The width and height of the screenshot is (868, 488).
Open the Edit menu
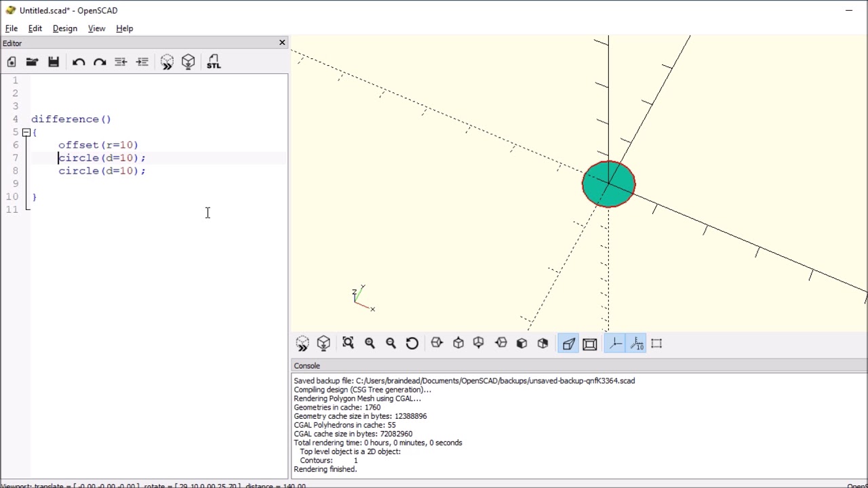(35, 28)
